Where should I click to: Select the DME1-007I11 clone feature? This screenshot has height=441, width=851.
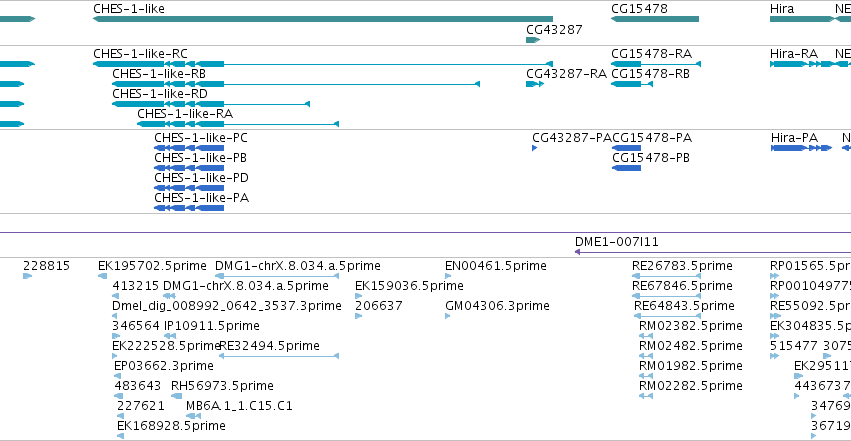coord(713,252)
